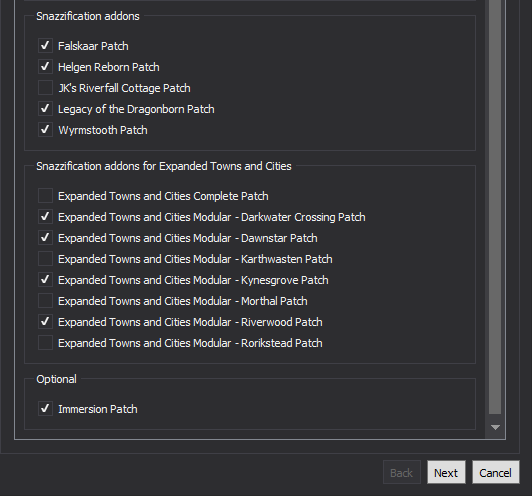Click the Wyrmstooth Patch label text
Viewport: 532px width, 496px height.
tap(103, 130)
